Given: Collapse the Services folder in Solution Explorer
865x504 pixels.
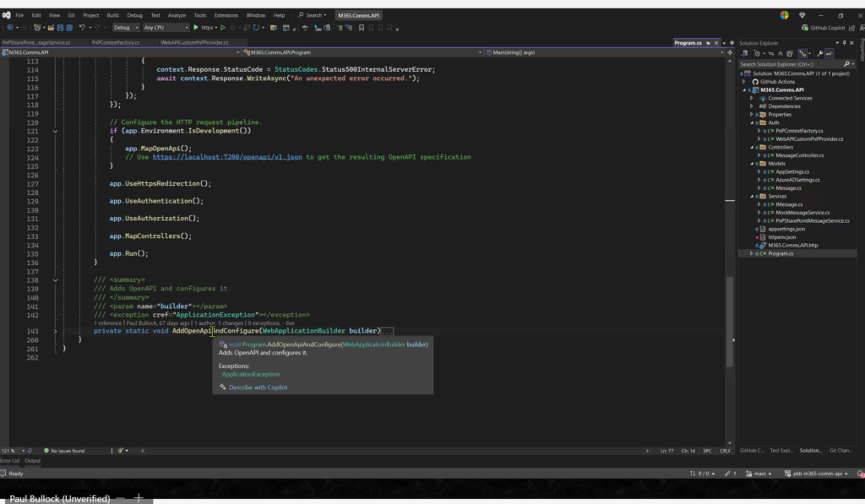Looking at the screenshot, I should (x=752, y=196).
